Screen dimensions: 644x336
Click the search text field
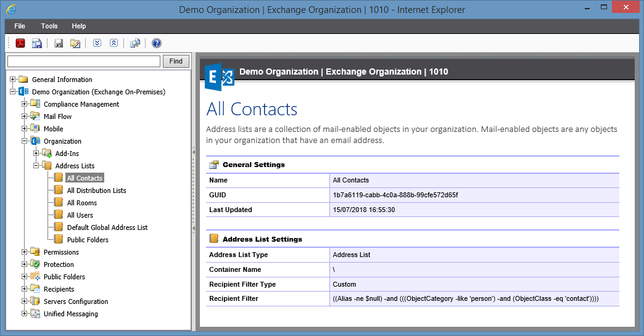(84, 61)
